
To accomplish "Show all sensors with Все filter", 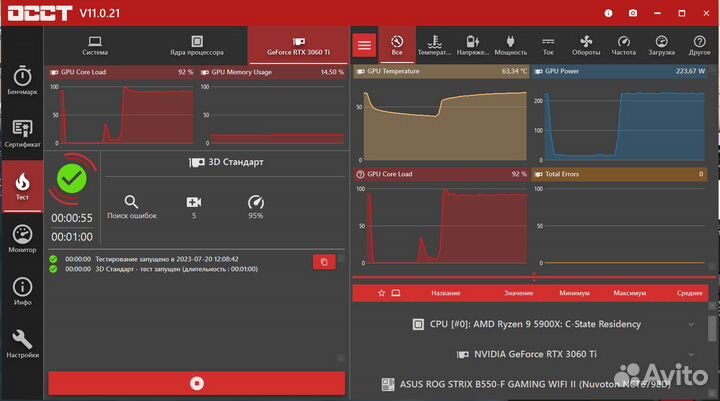I will [397, 45].
